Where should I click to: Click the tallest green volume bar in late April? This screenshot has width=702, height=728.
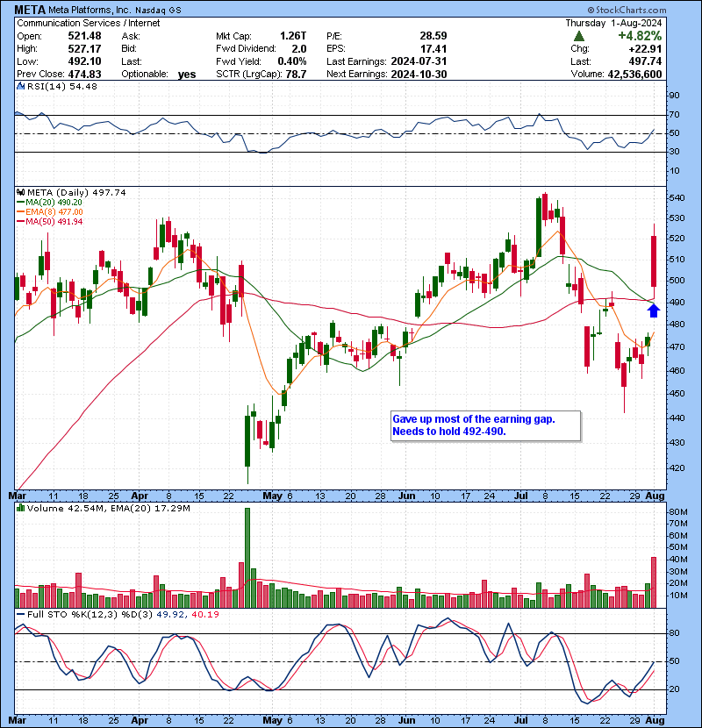click(247, 558)
